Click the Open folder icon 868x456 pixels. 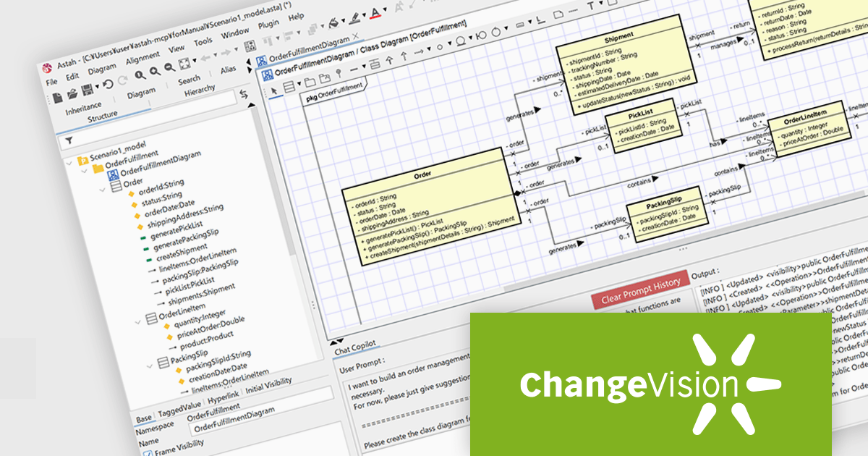coord(72,93)
